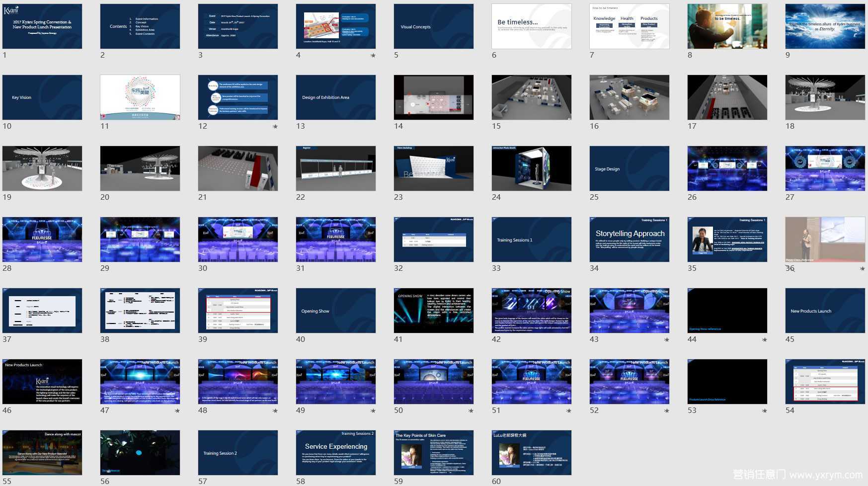Screen dimensions: 868x486
Task: Click the slide number label 40
Action: (x=301, y=339)
